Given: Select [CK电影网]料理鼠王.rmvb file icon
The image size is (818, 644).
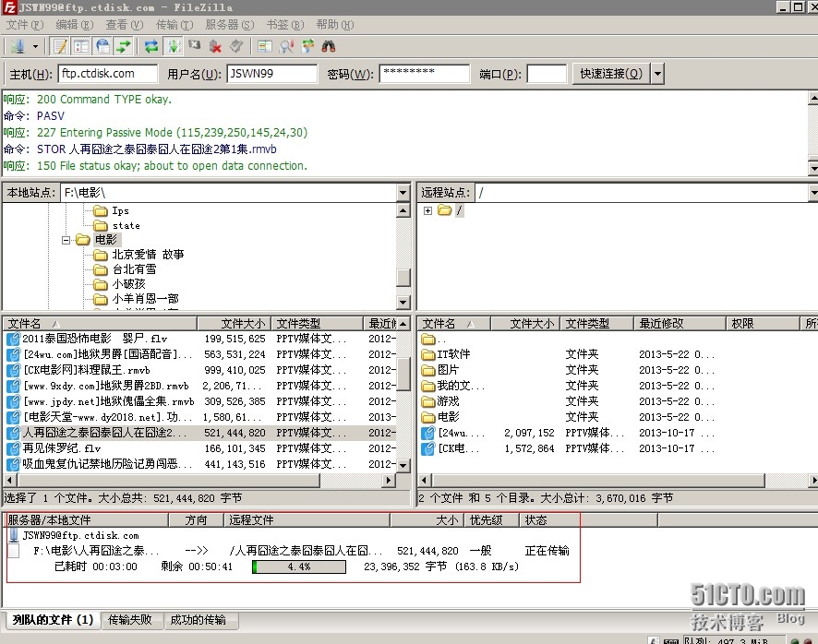Looking at the screenshot, I should [13, 370].
